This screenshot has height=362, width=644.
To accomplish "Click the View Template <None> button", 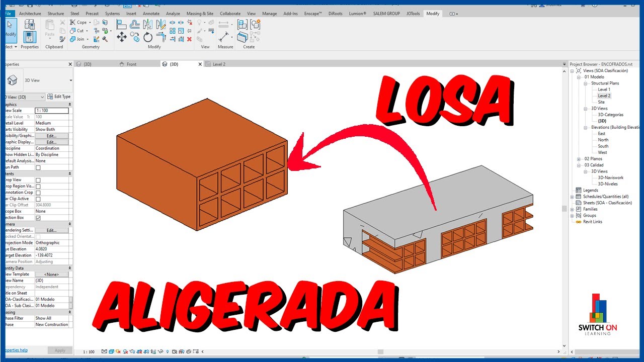I will 51,275.
